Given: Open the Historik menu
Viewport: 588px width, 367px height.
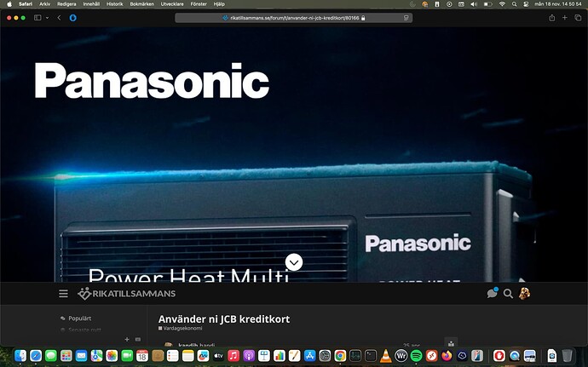Looking at the screenshot, I should click(x=114, y=3).
